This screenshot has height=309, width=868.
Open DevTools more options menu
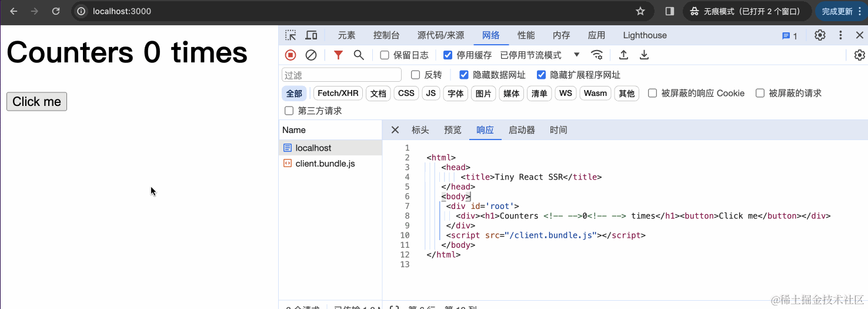pos(841,35)
